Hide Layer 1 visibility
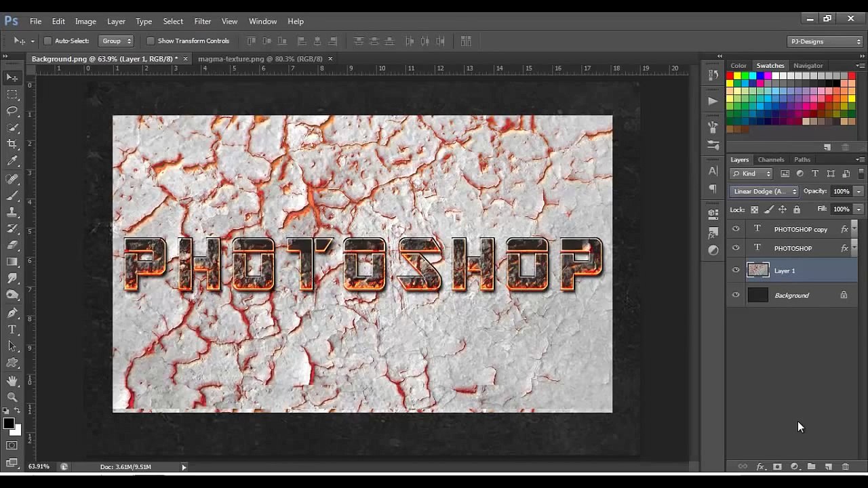The width and height of the screenshot is (868, 488). point(736,270)
